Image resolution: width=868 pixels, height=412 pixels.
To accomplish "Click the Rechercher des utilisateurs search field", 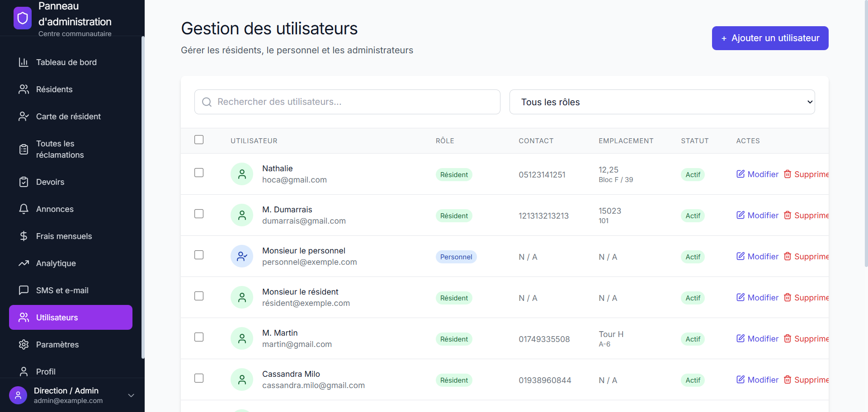I will [x=347, y=102].
